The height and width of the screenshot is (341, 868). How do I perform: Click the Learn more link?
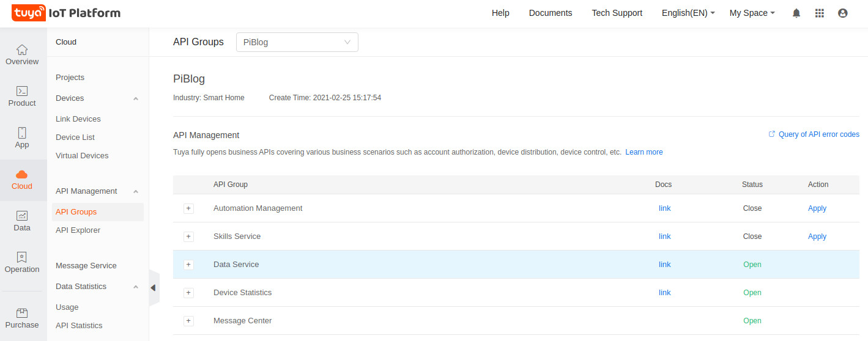pos(644,152)
